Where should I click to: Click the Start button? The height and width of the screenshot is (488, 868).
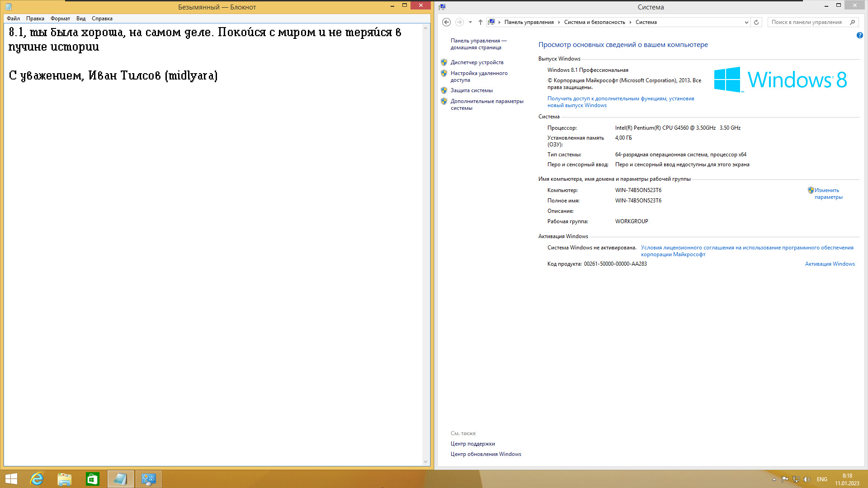pyautogui.click(x=11, y=479)
